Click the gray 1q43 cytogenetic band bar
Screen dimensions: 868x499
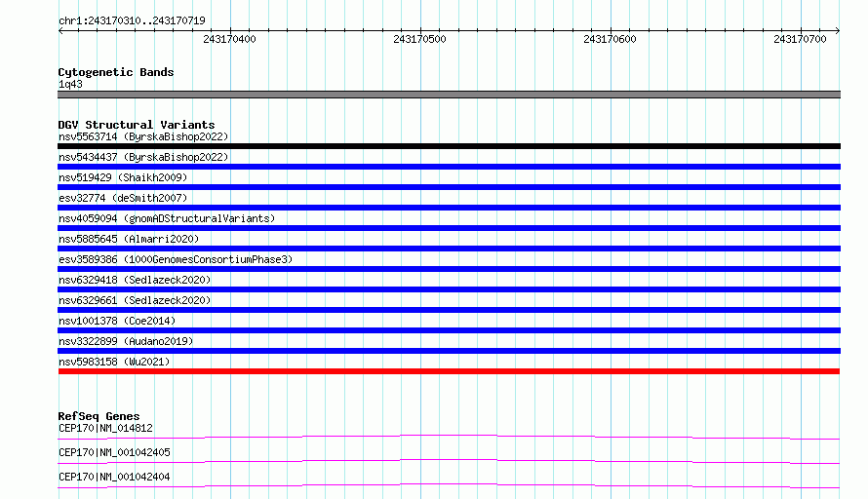click(449, 95)
